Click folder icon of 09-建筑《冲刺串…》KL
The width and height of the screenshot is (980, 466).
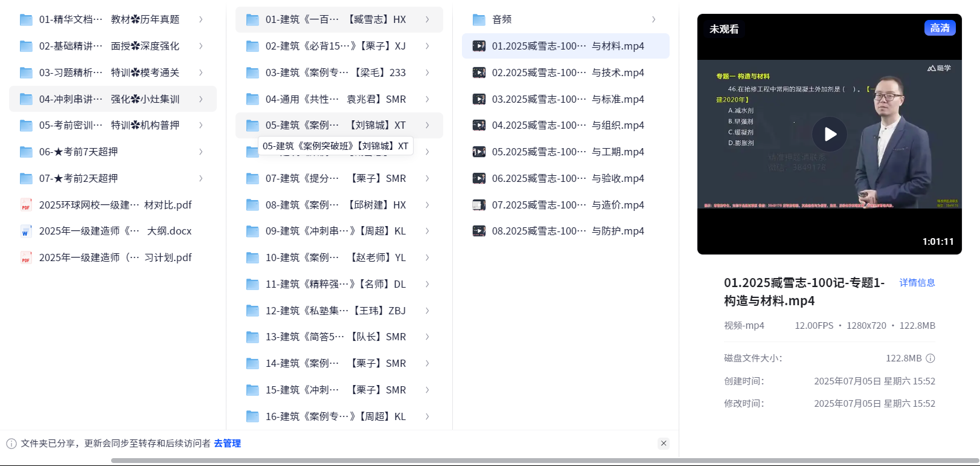pyautogui.click(x=252, y=231)
